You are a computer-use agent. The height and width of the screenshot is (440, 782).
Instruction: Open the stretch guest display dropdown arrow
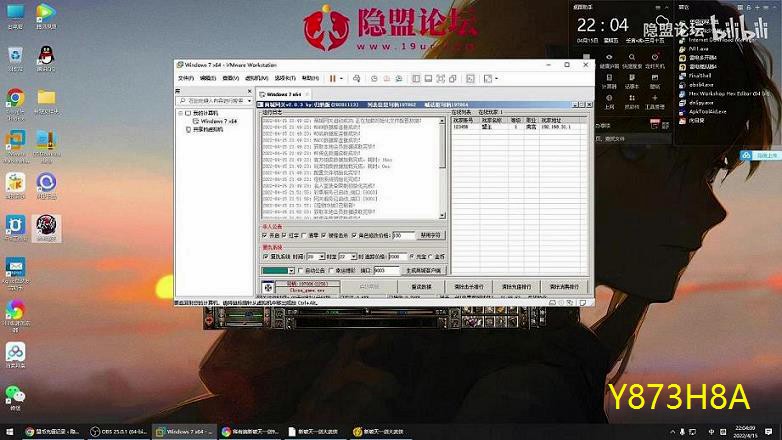(x=497, y=78)
